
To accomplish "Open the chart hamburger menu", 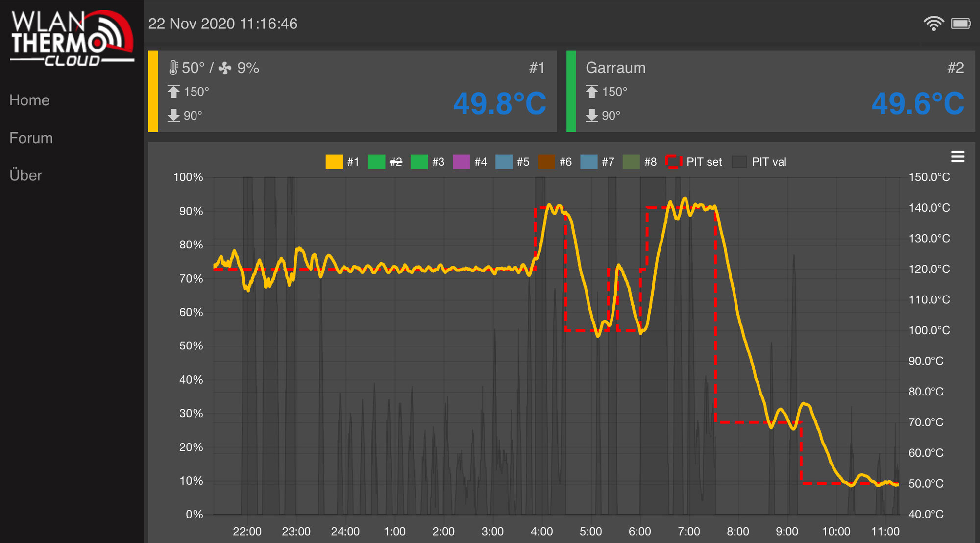I will click(x=957, y=157).
